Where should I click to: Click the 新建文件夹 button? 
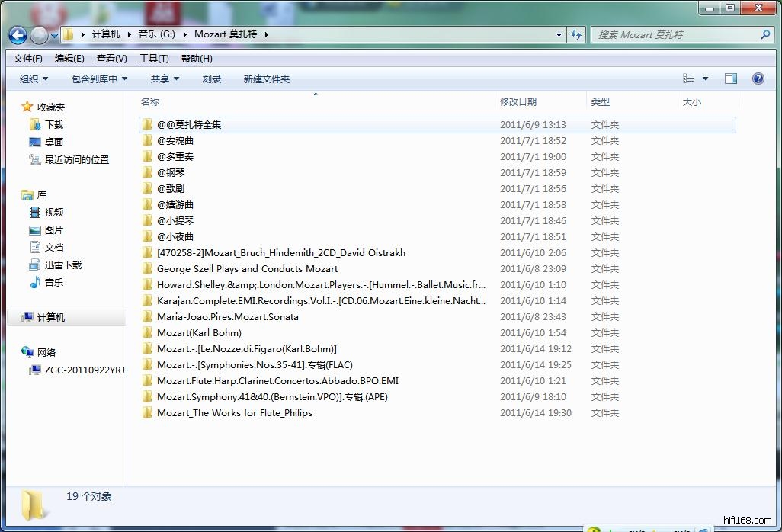pyautogui.click(x=266, y=79)
